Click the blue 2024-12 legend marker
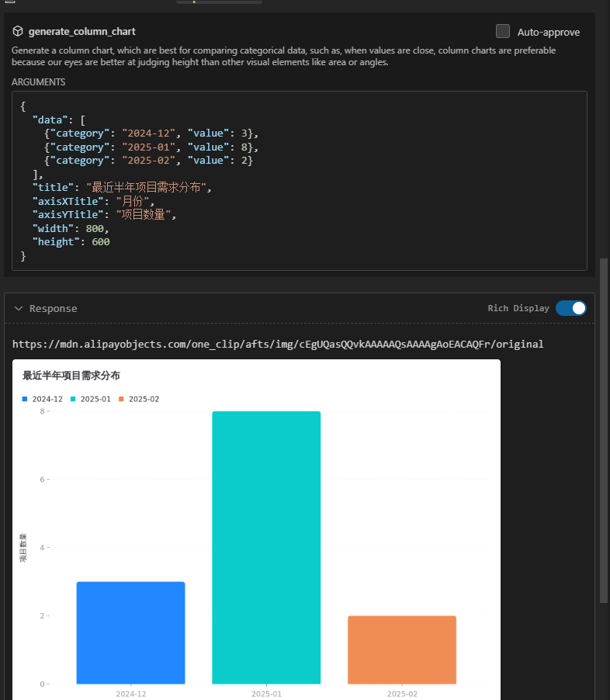Viewport: 610px width, 700px height. click(x=25, y=399)
